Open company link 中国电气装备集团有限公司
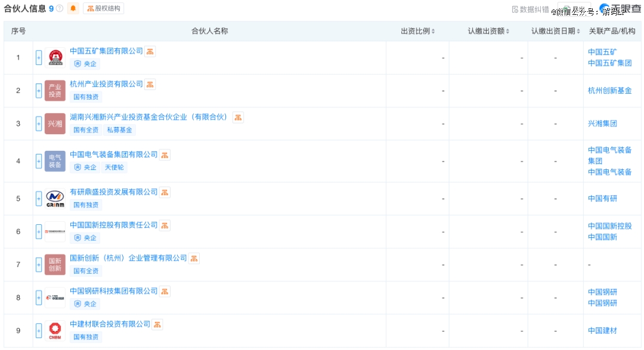 pos(114,154)
